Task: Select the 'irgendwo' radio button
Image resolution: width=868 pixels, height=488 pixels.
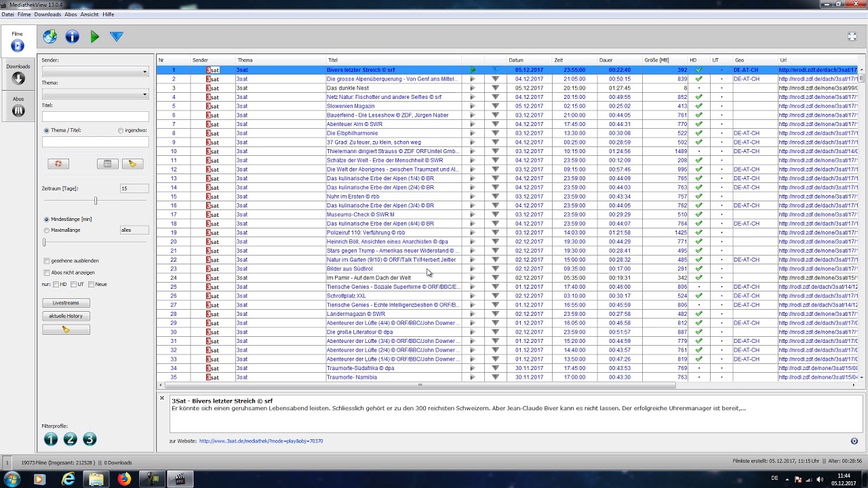Action: point(121,131)
